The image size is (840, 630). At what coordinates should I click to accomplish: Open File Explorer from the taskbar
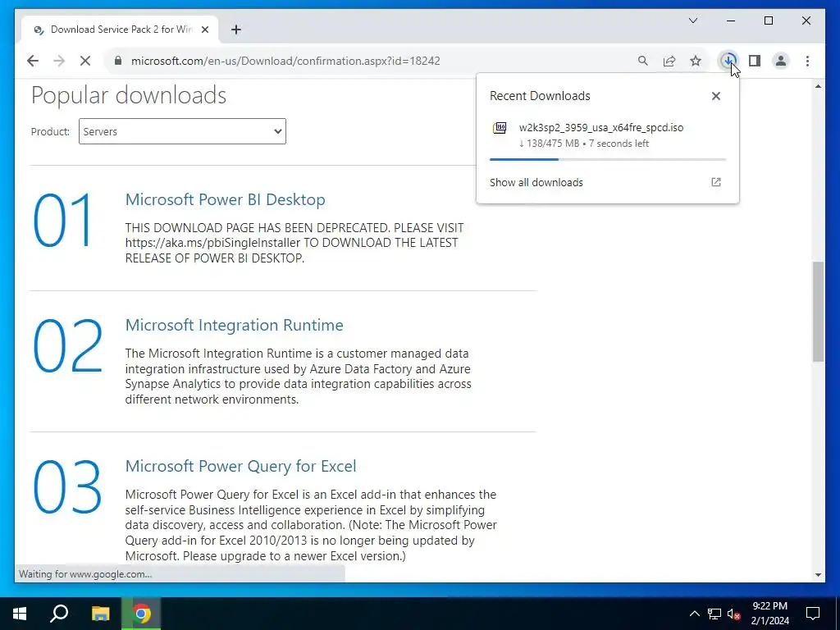click(100, 614)
